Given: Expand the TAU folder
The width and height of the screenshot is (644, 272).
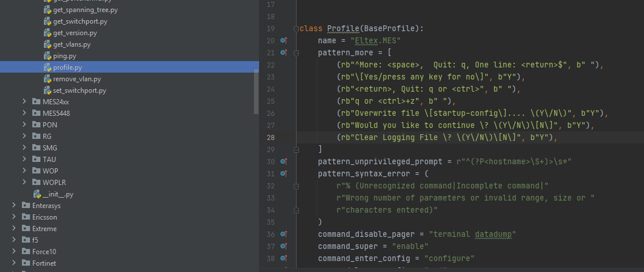Looking at the screenshot, I should coord(25,159).
